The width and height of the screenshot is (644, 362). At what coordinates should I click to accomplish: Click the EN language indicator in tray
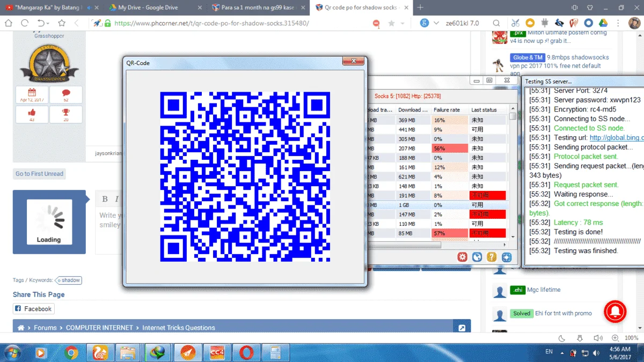pyautogui.click(x=549, y=352)
